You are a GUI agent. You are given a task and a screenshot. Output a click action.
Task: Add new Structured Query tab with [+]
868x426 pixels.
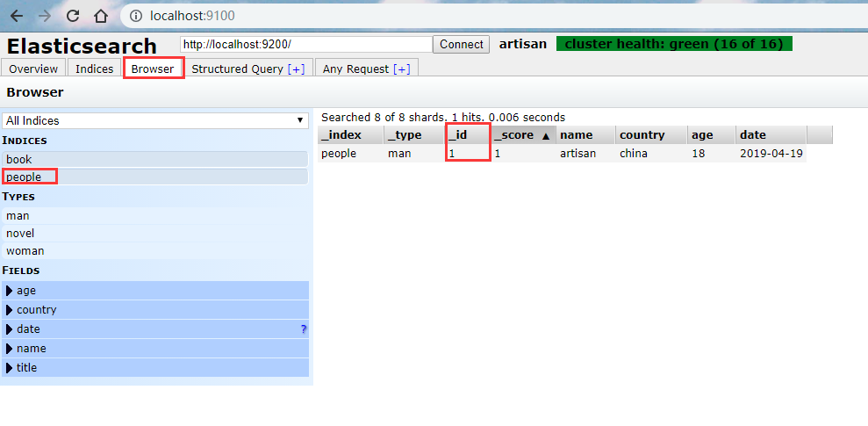(x=296, y=69)
